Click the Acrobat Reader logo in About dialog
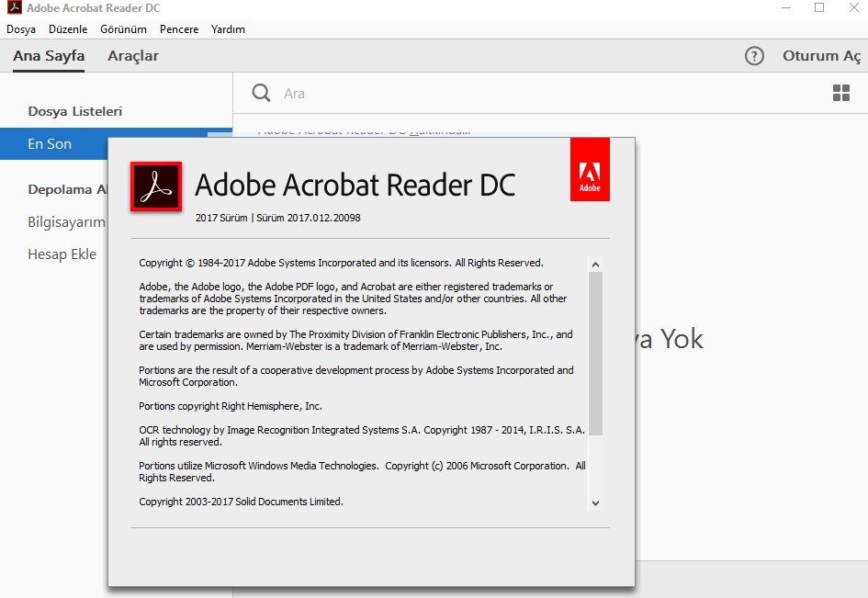The height and width of the screenshot is (598, 868). tap(156, 186)
